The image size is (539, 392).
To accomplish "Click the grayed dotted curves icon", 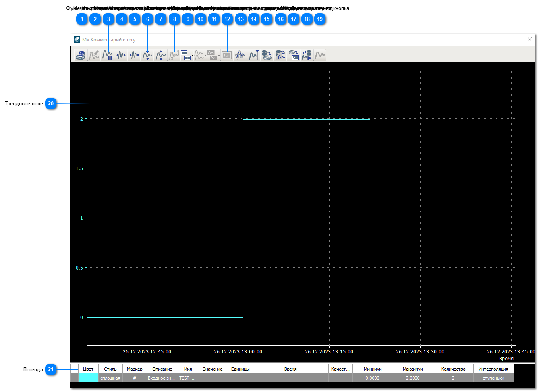I will click(x=199, y=55).
